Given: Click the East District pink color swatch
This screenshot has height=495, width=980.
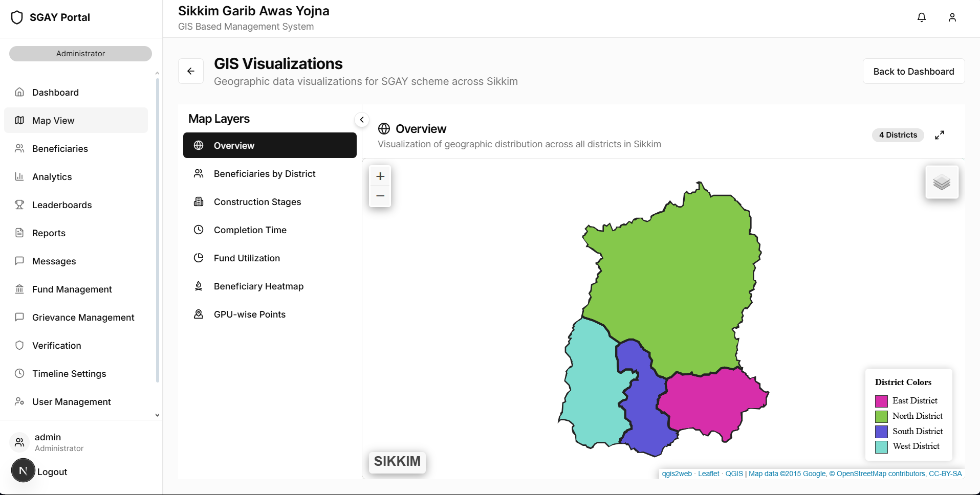Looking at the screenshot, I should click(881, 401).
